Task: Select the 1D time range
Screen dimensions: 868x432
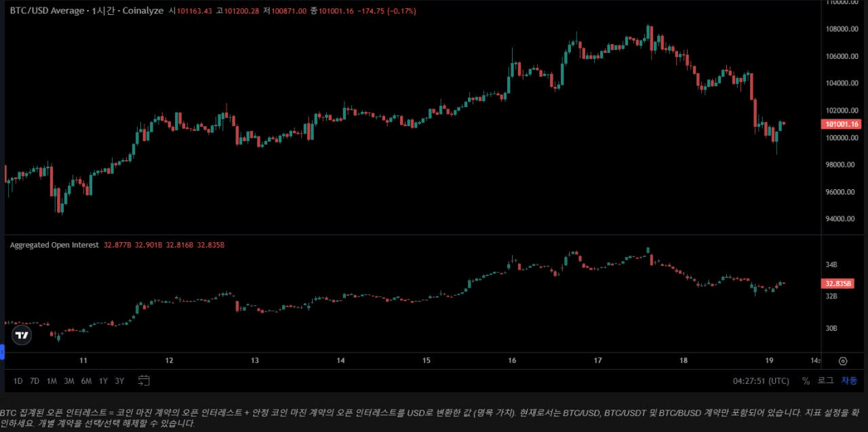Action: click(17, 381)
